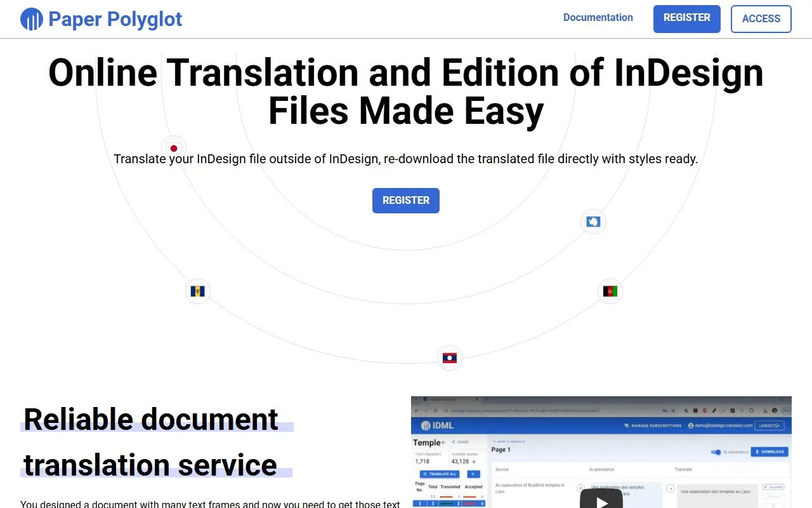Click the plus icon beside Available quotas
This screenshot has height=508, width=812.
(x=473, y=462)
